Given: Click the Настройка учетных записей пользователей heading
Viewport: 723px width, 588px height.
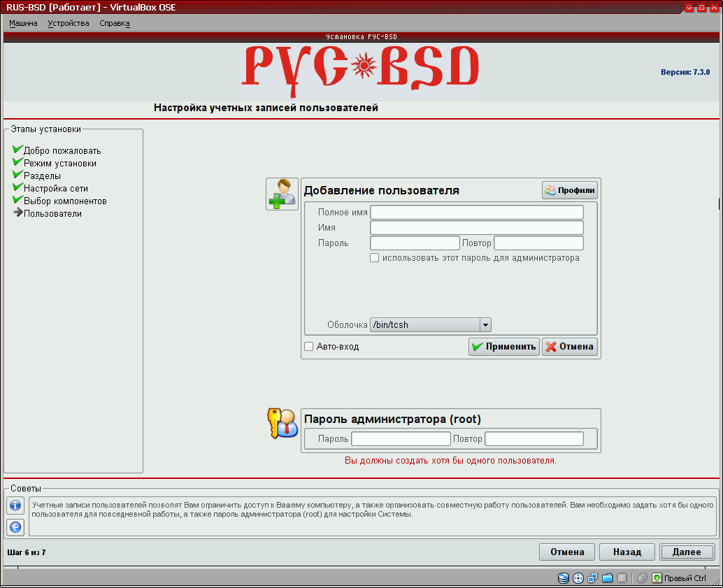Looking at the screenshot, I should click(266, 108).
